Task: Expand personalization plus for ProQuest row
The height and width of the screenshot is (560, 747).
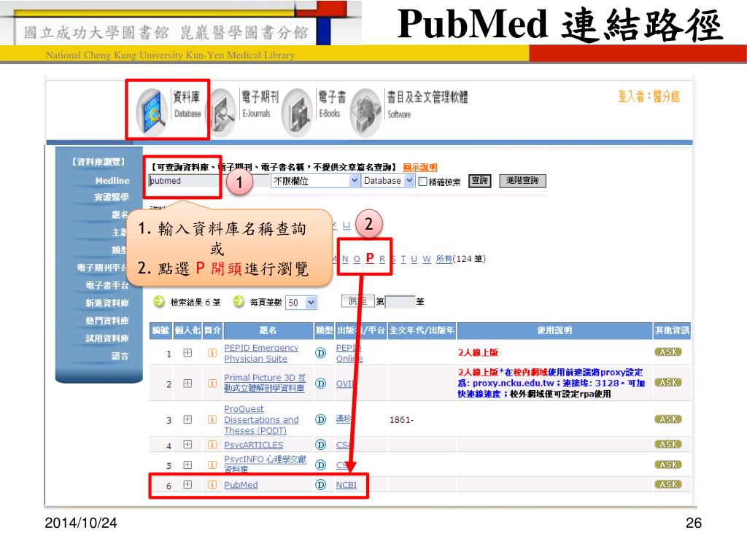Action: pyautogui.click(x=187, y=419)
